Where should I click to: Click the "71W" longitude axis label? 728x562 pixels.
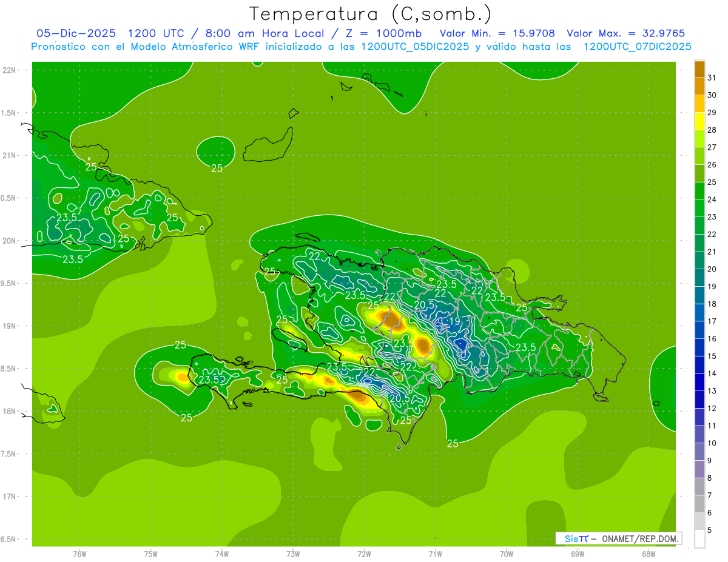[x=435, y=554]
